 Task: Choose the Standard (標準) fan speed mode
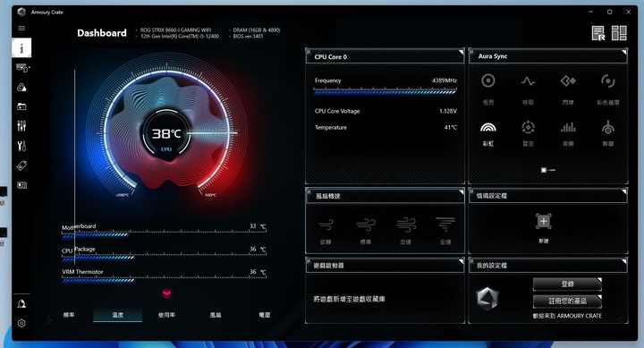tap(366, 225)
